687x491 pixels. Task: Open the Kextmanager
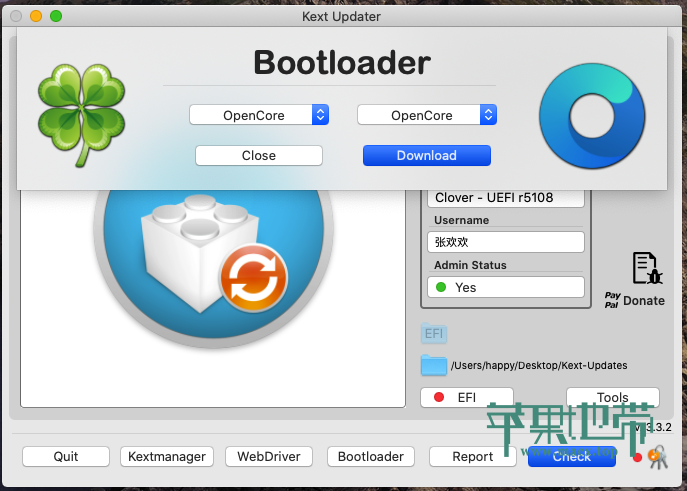[167, 456]
